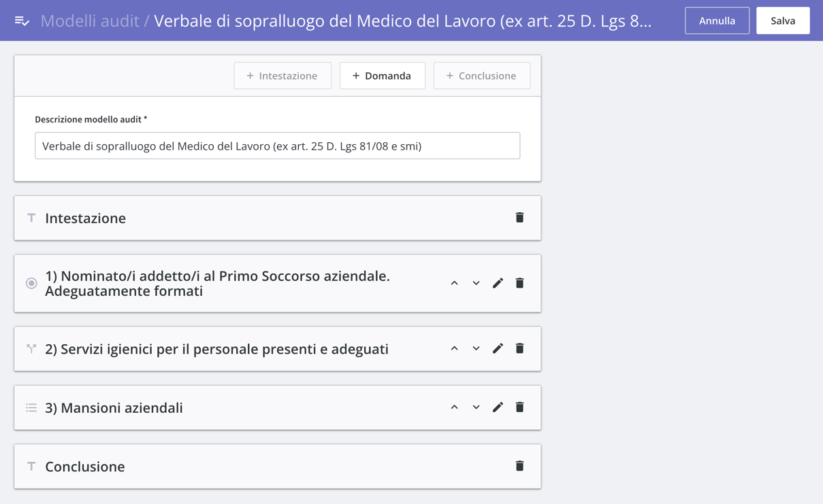
Task: Delete the Intestazione section
Action: point(519,218)
